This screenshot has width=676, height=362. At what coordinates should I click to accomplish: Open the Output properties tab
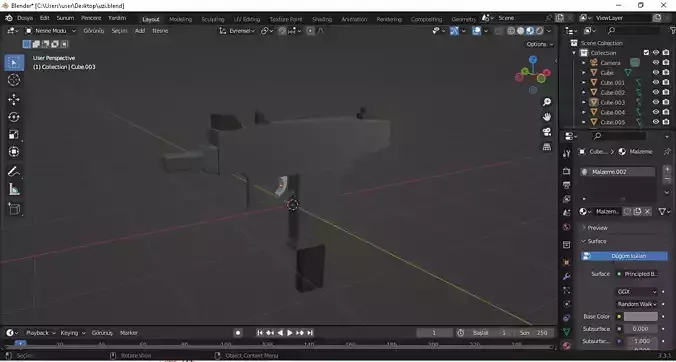pos(566,185)
